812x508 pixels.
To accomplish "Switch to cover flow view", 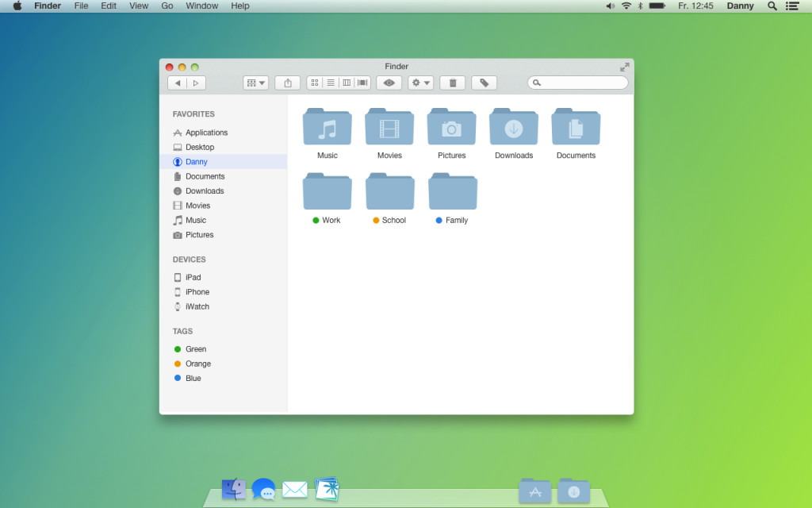I will click(362, 83).
